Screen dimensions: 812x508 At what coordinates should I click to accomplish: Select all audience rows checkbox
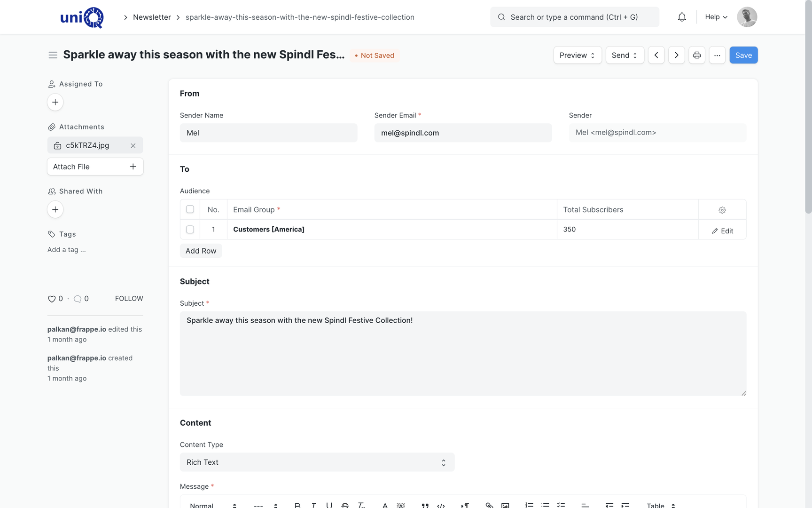(190, 209)
